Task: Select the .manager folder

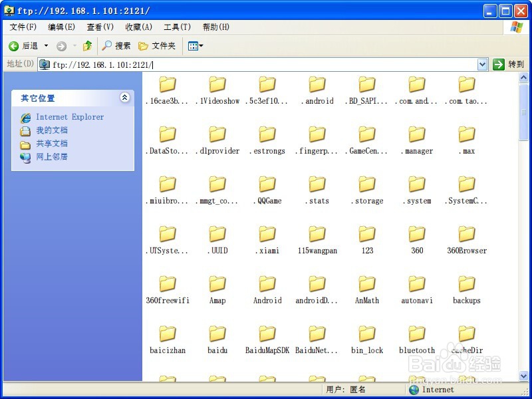Action: 417,140
